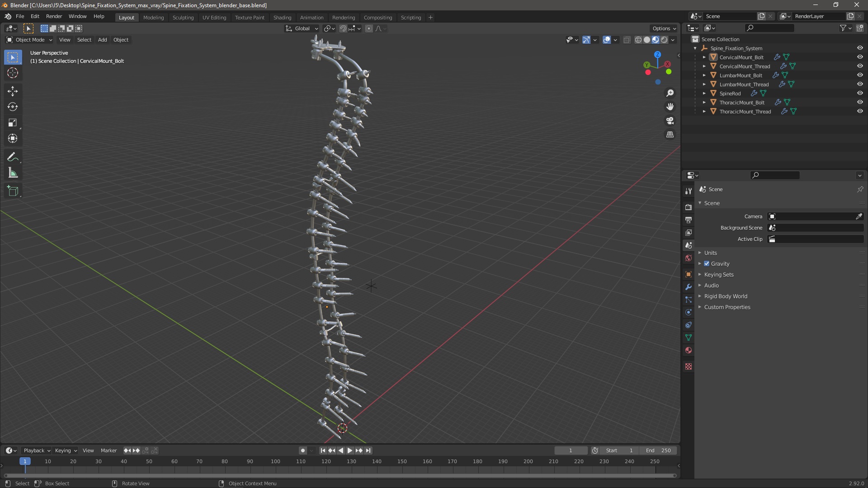Collapse Spine_Fixation_System collection
This screenshot has height=488, width=868.
point(695,48)
